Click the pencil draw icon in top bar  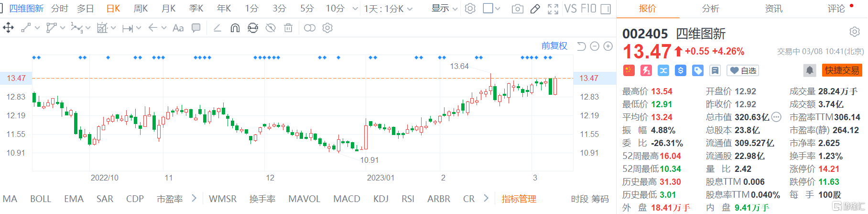click(535, 9)
